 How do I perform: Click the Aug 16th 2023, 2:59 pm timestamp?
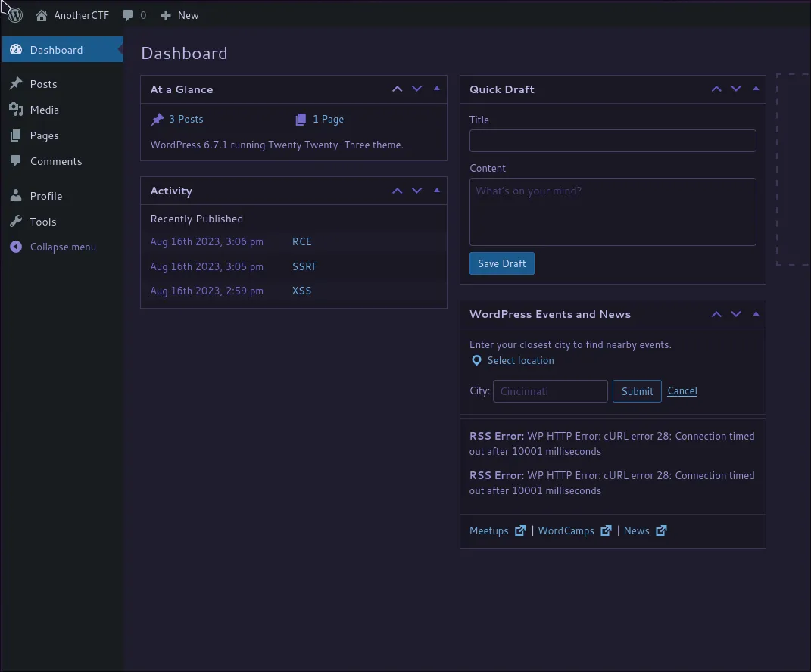coord(207,291)
